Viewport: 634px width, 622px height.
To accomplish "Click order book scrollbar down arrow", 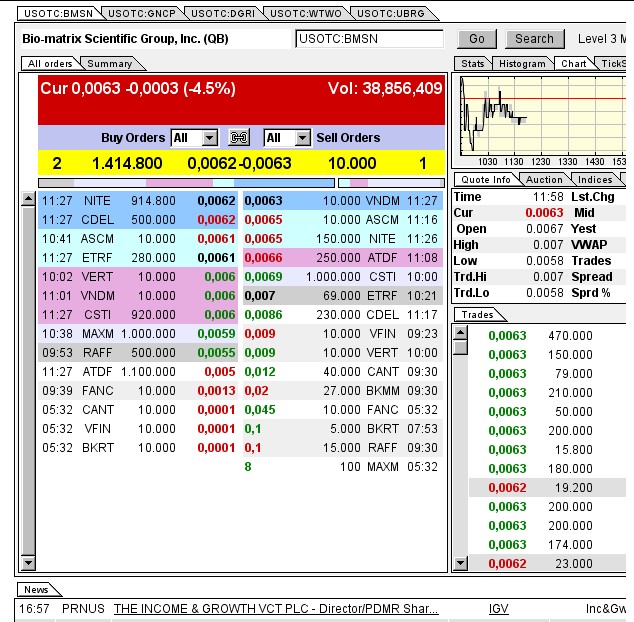I will pos(28,563).
